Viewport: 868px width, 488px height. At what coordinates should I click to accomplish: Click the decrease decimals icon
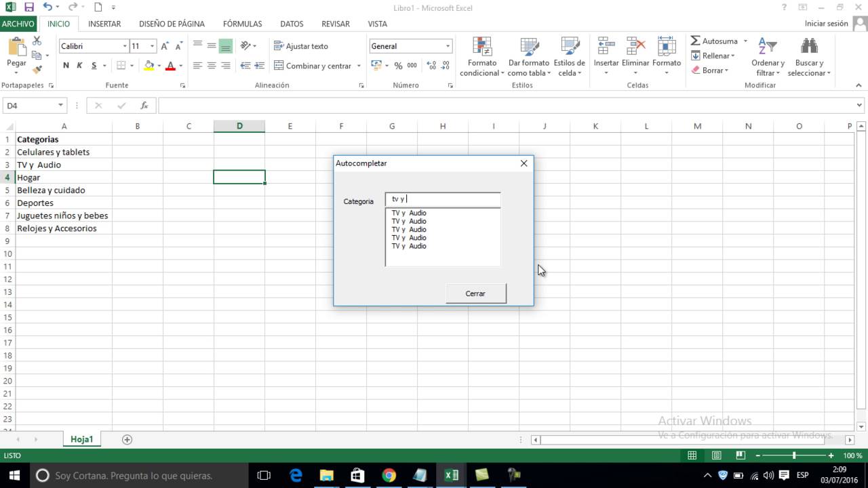(446, 66)
